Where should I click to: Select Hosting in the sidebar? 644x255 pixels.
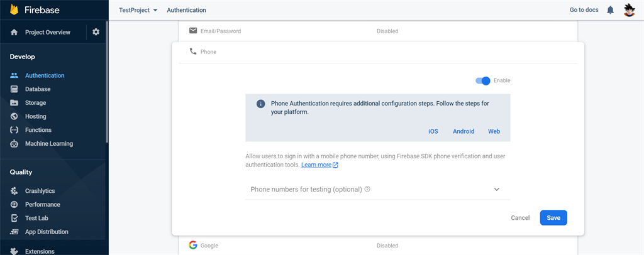35,116
